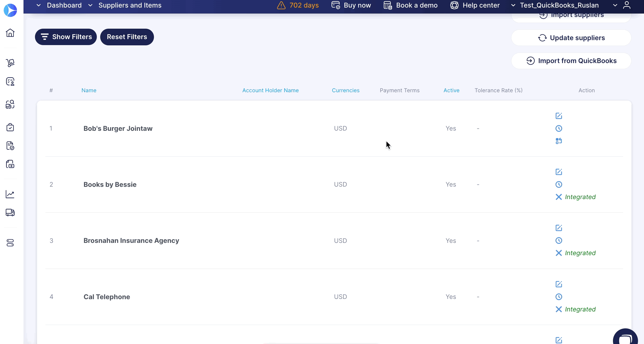The image size is (644, 344).
Task: View history for Bob's Burger Jointaw
Action: [559, 128]
